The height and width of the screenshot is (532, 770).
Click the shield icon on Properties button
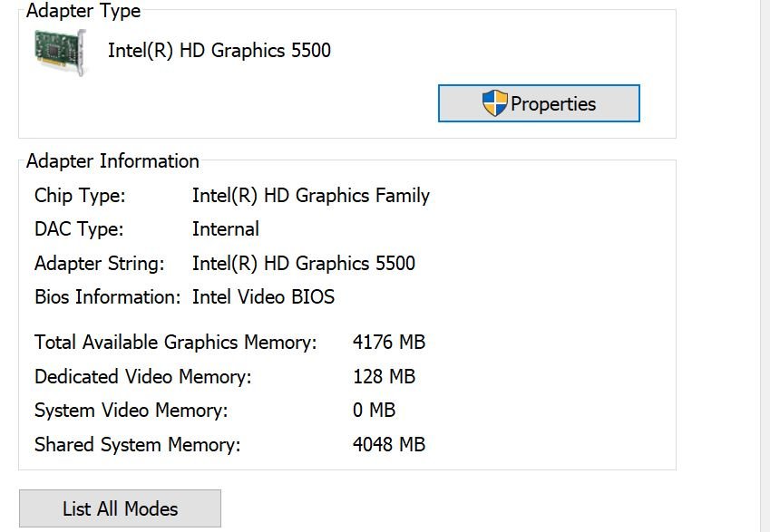494,103
